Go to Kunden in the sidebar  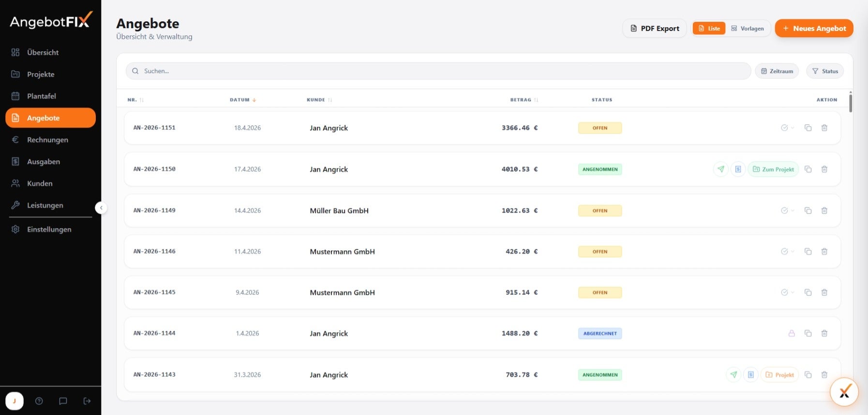tap(50, 183)
